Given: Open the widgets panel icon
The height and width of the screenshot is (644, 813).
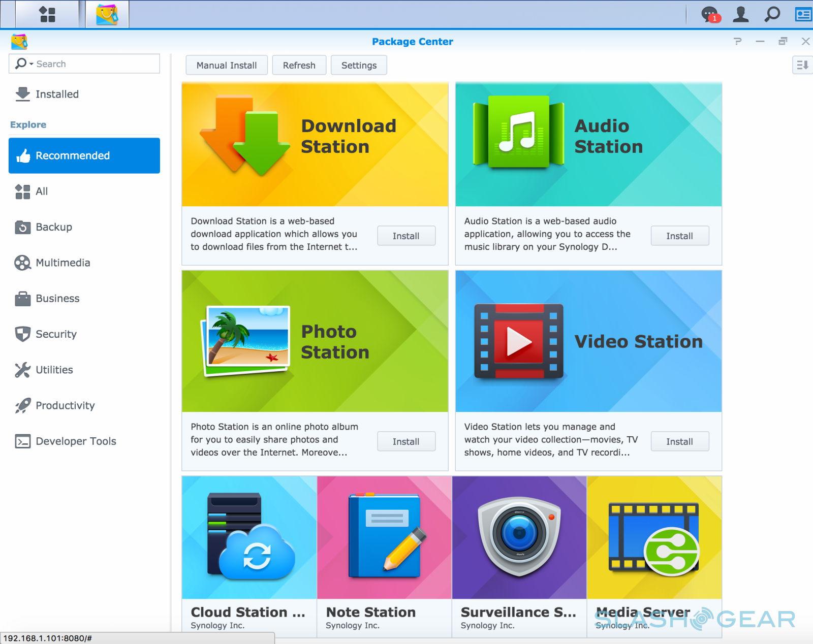Looking at the screenshot, I should pyautogui.click(x=803, y=14).
